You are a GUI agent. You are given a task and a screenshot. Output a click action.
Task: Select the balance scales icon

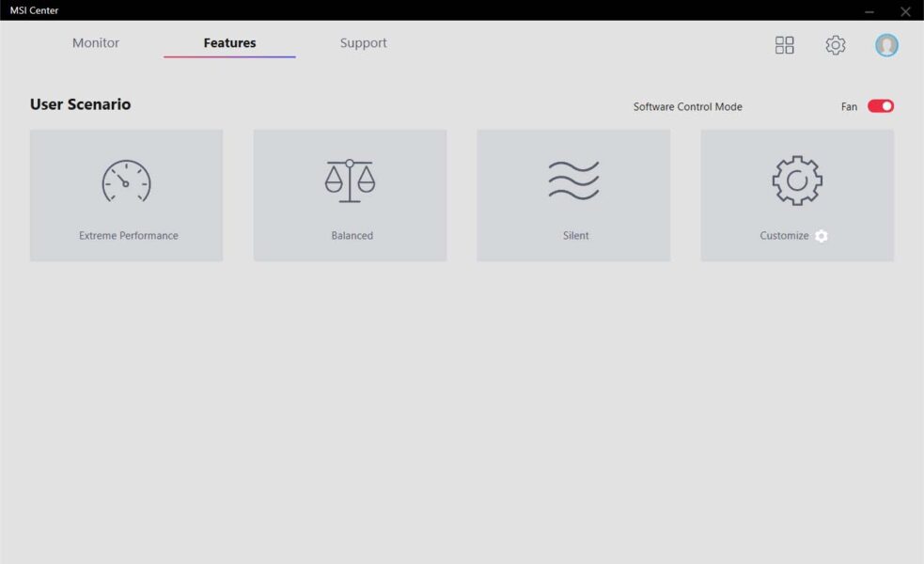(x=350, y=180)
